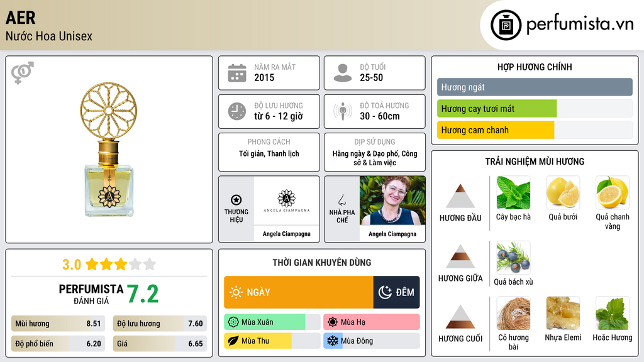Click the Độ phổ biến 6.20 score bar
The height and width of the screenshot is (362, 644).
[x=58, y=344]
